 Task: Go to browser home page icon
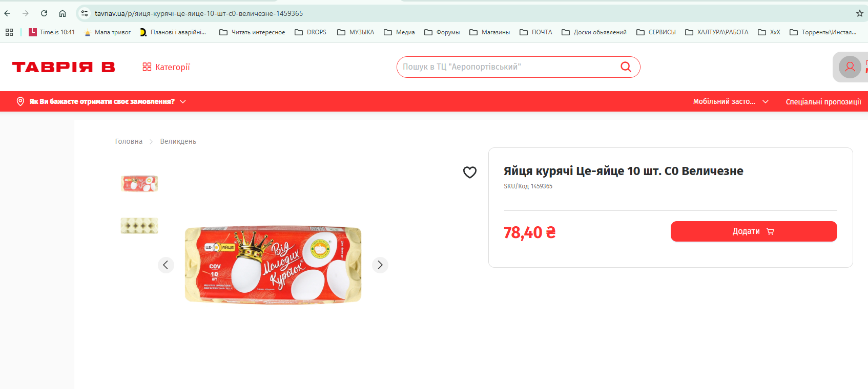click(63, 13)
